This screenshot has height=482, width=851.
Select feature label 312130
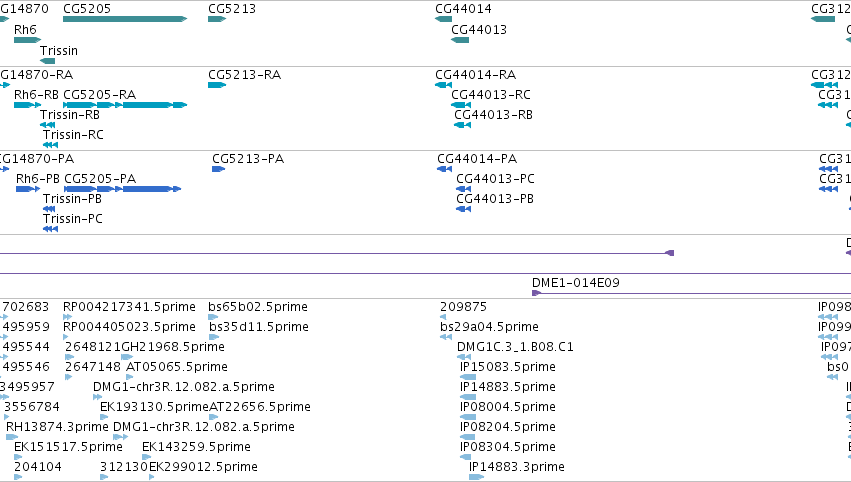click(x=124, y=467)
